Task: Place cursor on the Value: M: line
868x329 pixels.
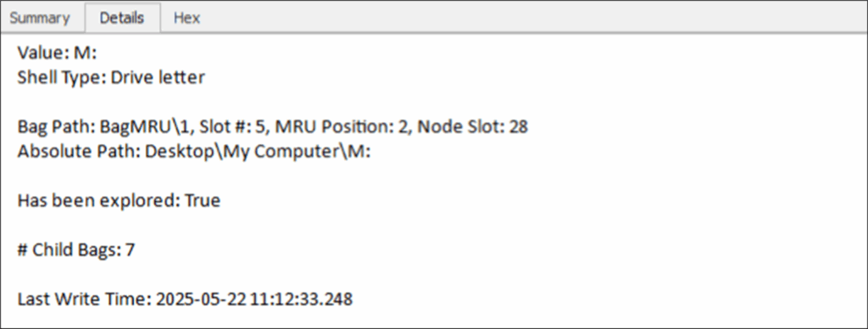Action: tap(57, 53)
